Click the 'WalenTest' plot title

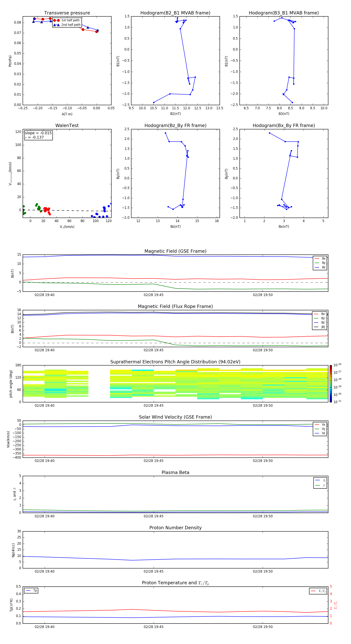(x=67, y=125)
